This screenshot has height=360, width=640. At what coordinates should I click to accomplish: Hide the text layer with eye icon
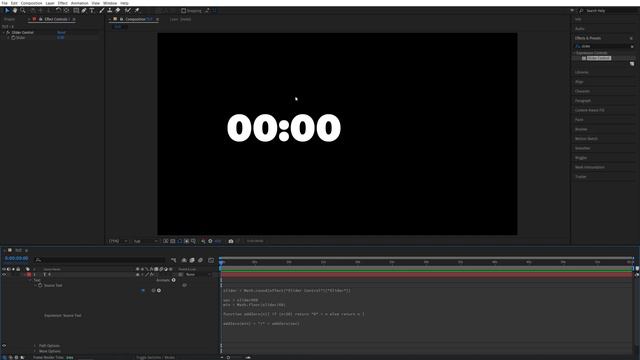pos(4,275)
